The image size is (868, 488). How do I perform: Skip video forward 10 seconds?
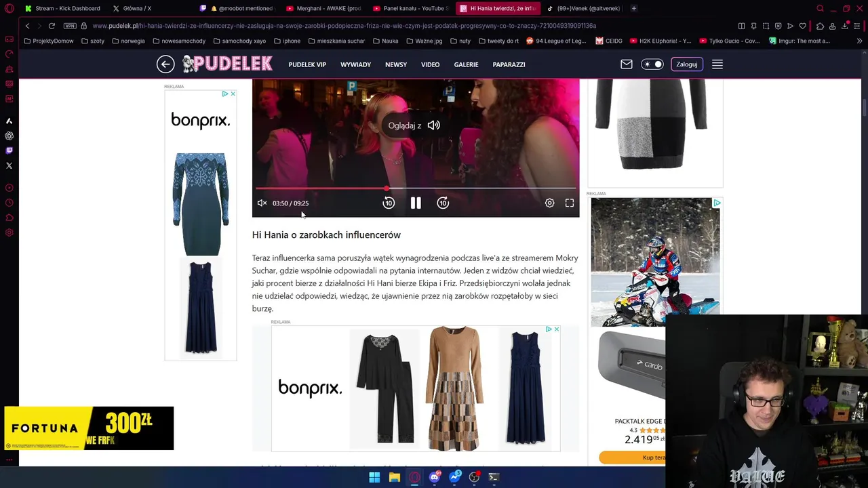[x=443, y=203]
